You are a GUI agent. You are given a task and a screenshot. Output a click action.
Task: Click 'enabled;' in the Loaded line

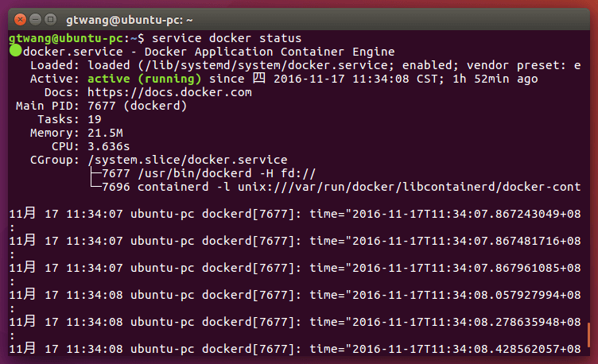click(x=430, y=65)
